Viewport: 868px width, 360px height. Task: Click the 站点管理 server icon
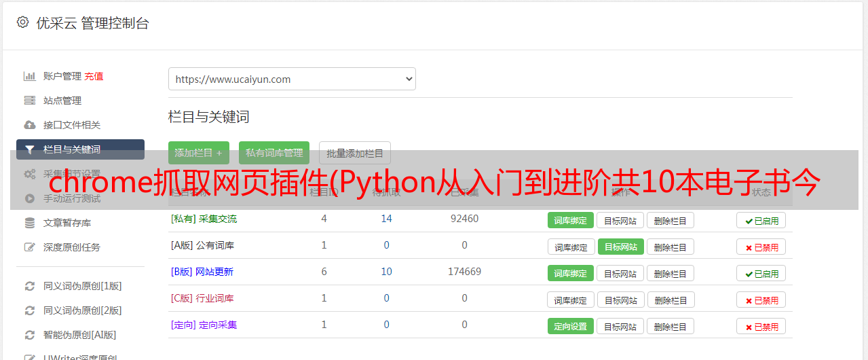(29, 101)
